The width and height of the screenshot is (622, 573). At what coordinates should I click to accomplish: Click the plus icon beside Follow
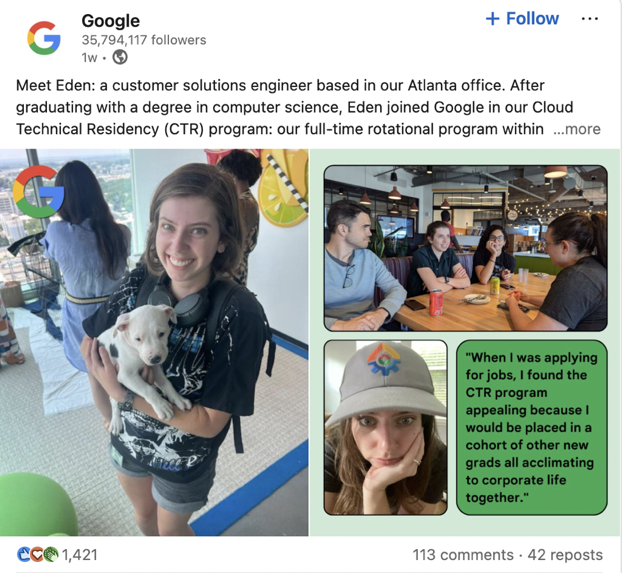pos(492,19)
